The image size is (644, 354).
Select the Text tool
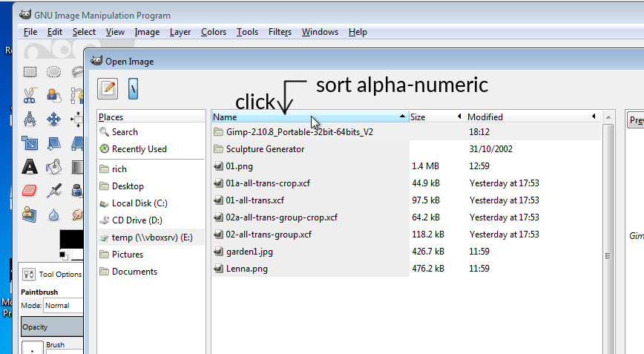click(30, 166)
